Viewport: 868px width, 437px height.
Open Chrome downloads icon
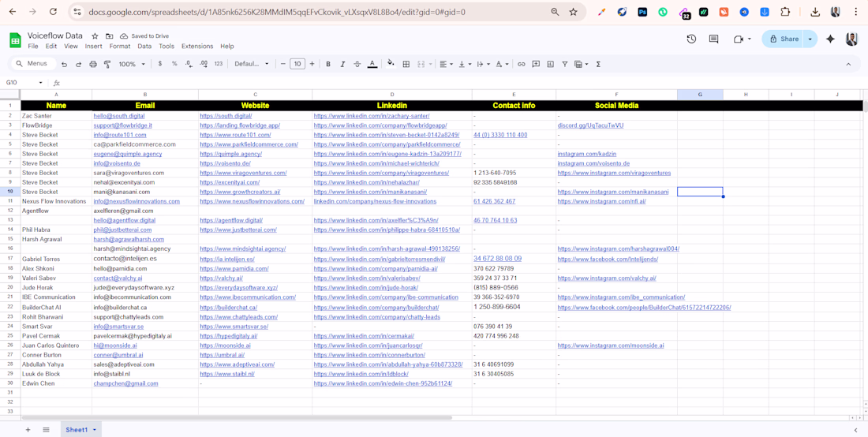(x=815, y=12)
